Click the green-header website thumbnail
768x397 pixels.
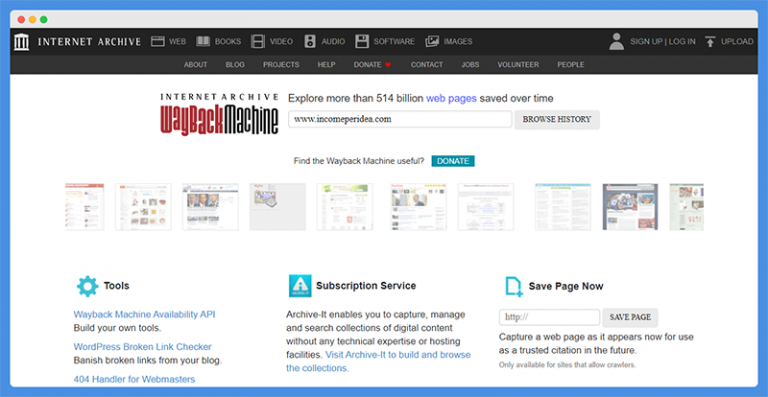click(345, 207)
